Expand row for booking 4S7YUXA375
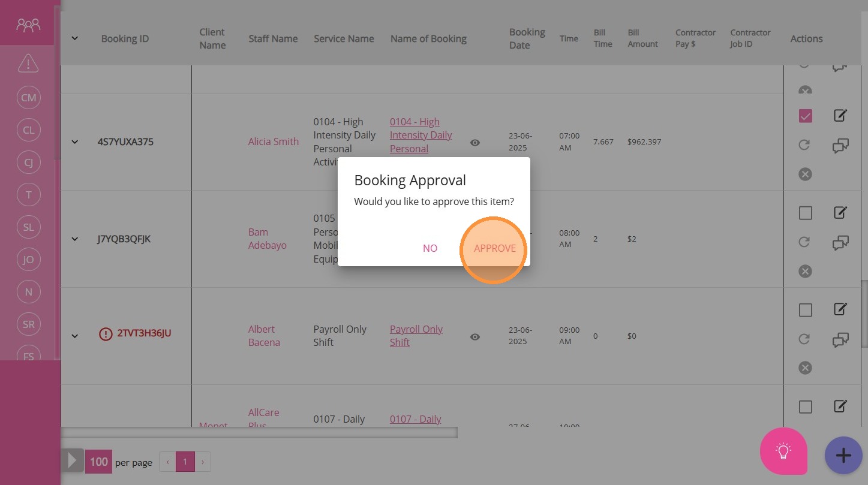 75,142
